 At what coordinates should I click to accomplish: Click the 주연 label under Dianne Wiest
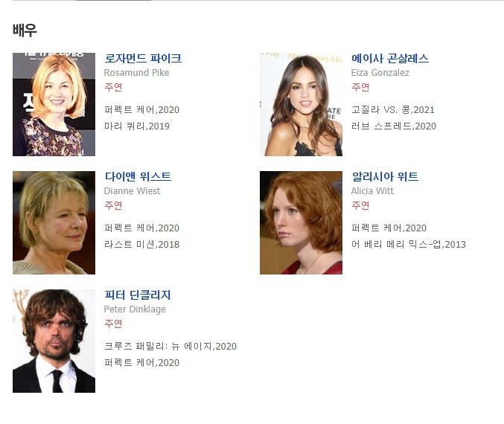point(113,205)
